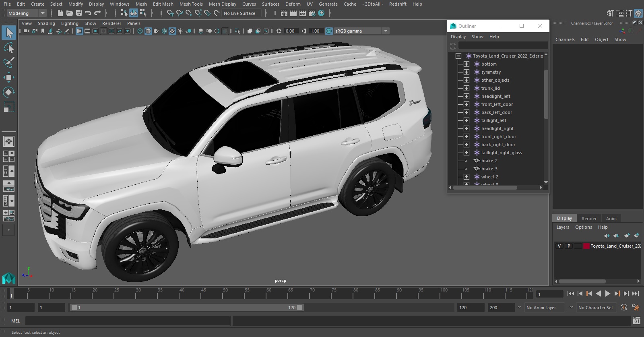Toggle textured display checker icon
Viewport: 644px width, 337px height.
click(172, 31)
